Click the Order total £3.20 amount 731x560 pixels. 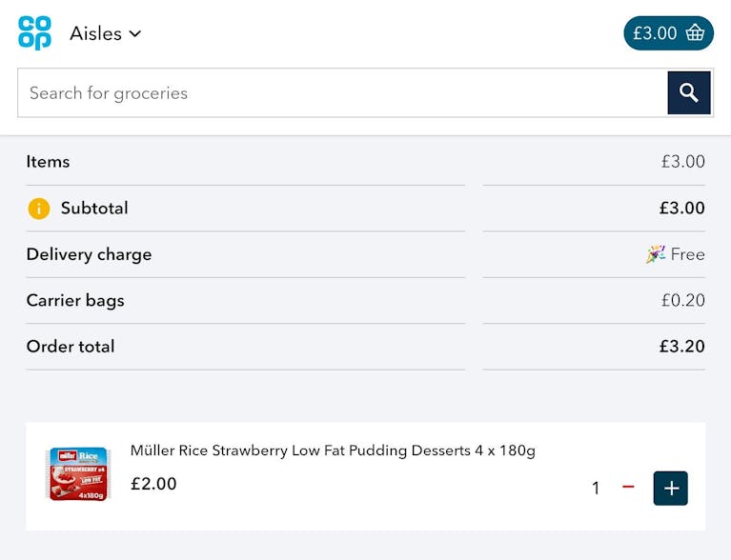[x=681, y=346]
